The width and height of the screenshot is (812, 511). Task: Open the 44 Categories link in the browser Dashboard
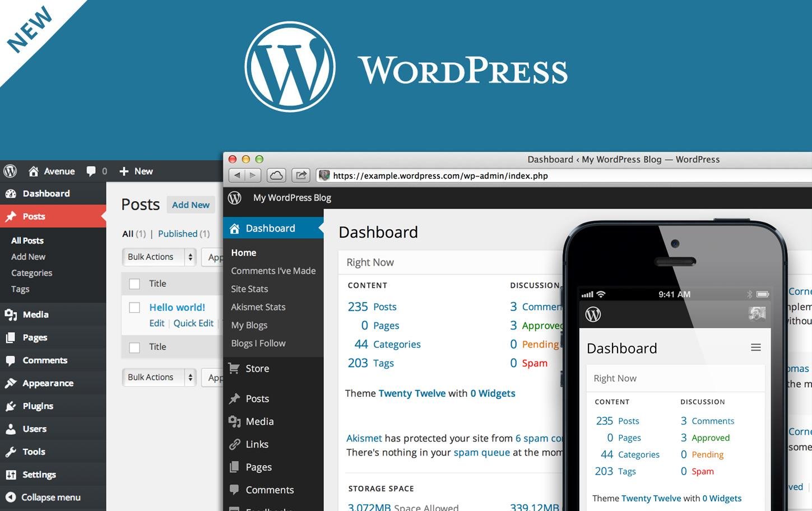(x=387, y=344)
